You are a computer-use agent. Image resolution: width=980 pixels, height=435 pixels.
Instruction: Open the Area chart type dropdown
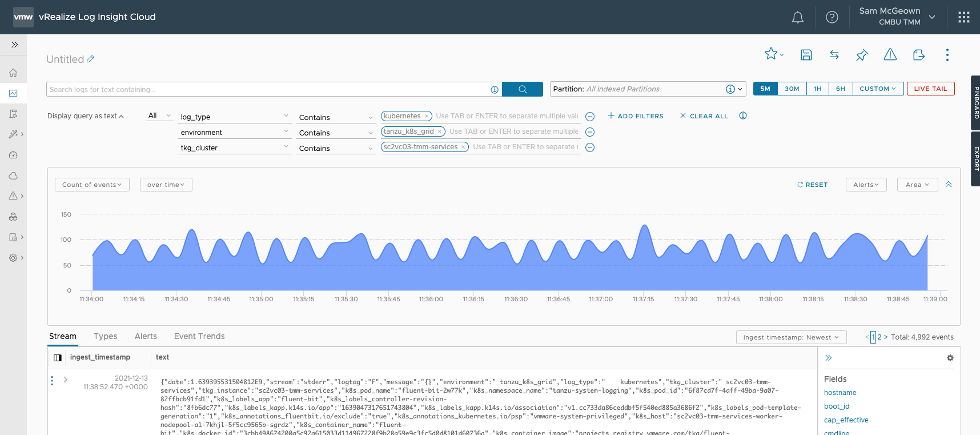pyautogui.click(x=918, y=185)
